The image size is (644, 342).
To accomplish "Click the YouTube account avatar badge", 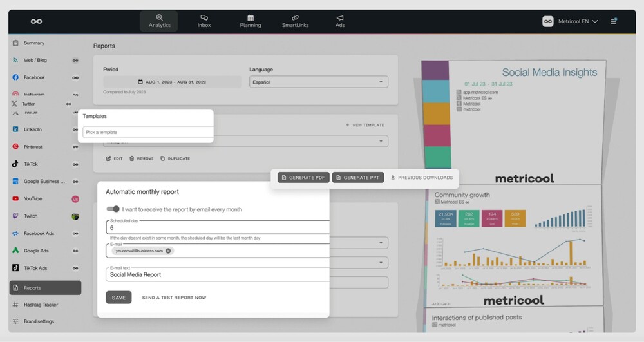I will pyautogui.click(x=75, y=199).
